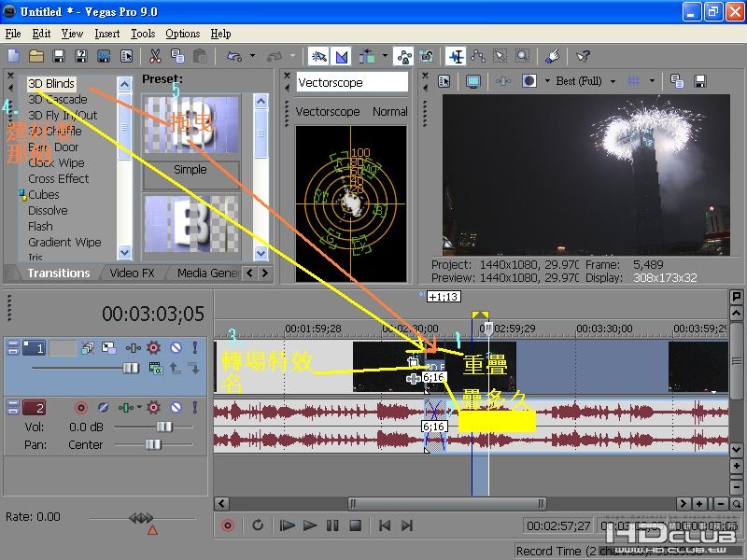Paste with the clipboard icon

click(200, 56)
